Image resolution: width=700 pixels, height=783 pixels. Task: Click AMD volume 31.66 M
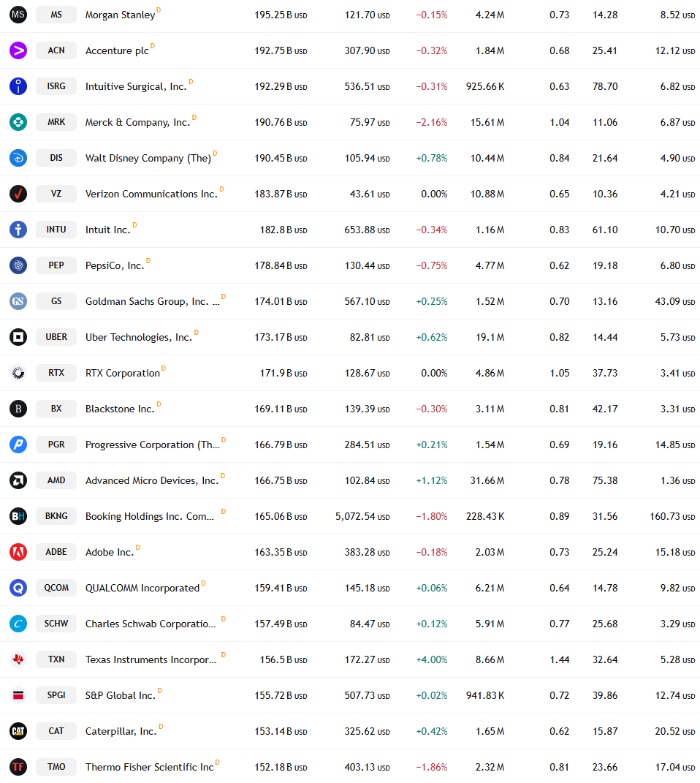(x=487, y=480)
